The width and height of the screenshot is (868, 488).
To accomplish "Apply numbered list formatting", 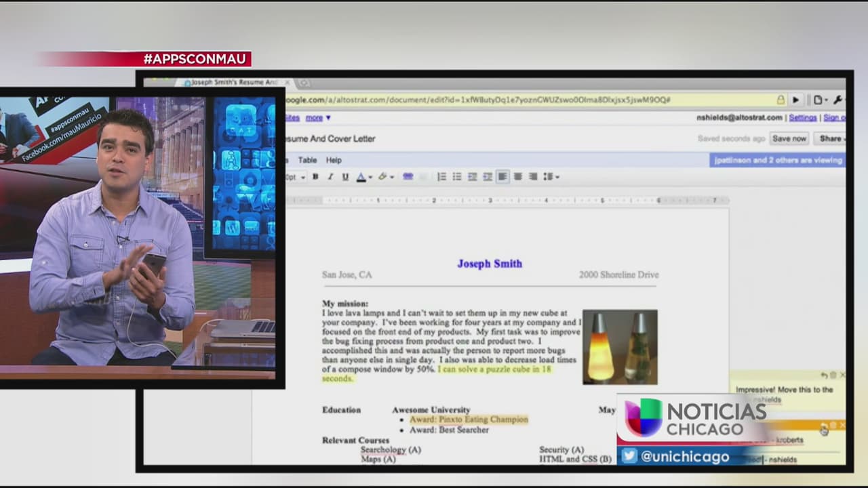I will [441, 177].
